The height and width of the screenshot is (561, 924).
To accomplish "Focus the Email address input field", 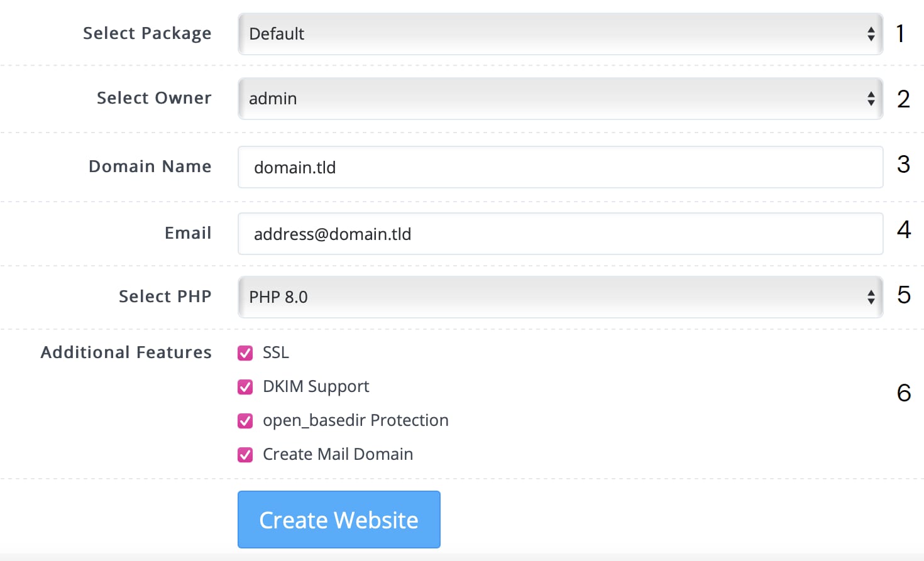I will [559, 234].
